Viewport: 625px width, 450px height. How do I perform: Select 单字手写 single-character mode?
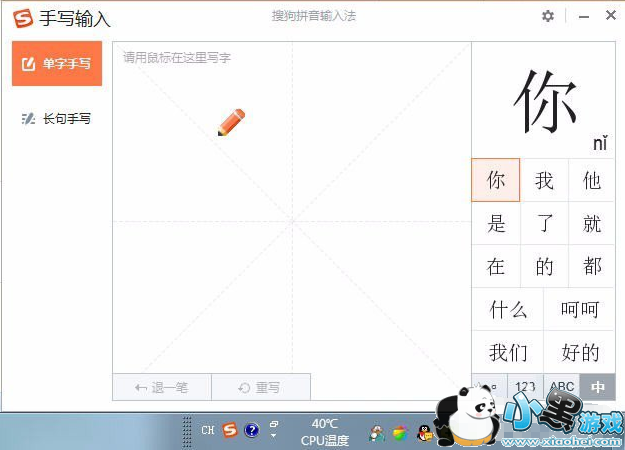coord(57,63)
